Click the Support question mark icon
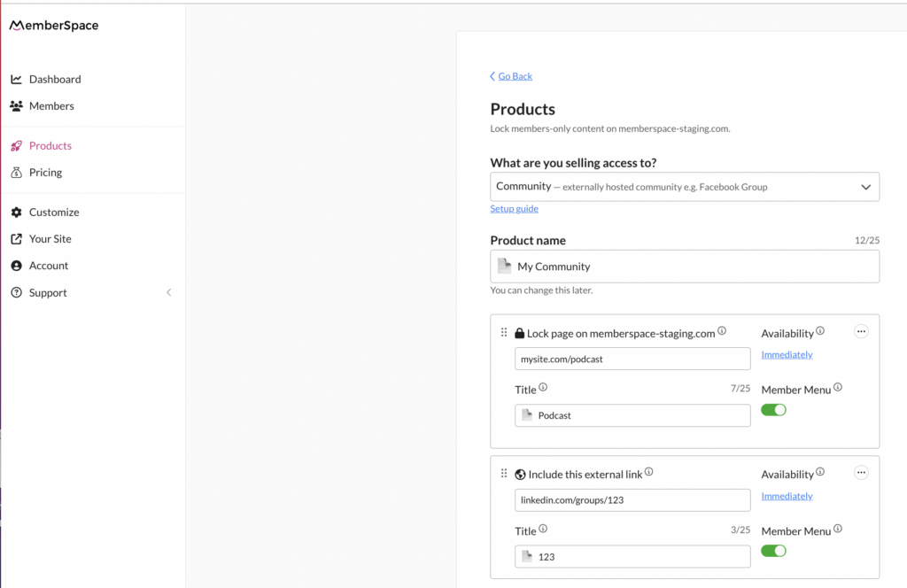The width and height of the screenshot is (907, 588). click(x=17, y=292)
